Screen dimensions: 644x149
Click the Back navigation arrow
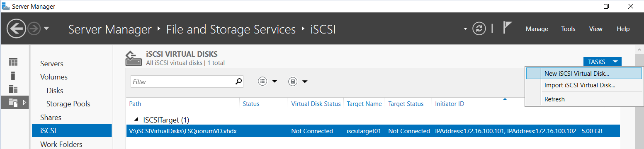point(16,29)
